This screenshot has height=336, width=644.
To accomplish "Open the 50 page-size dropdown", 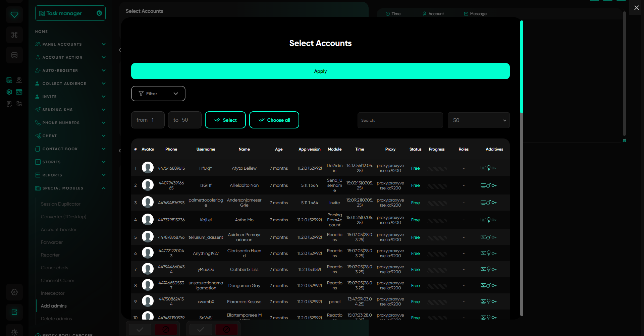I will pyautogui.click(x=478, y=120).
